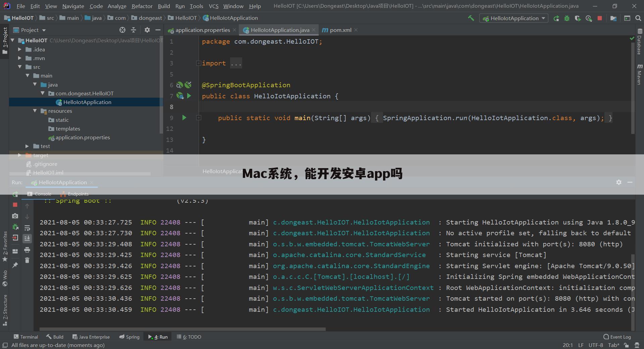The height and width of the screenshot is (349, 644).
Task: Click the LF line separator status item
Action: (581, 345)
